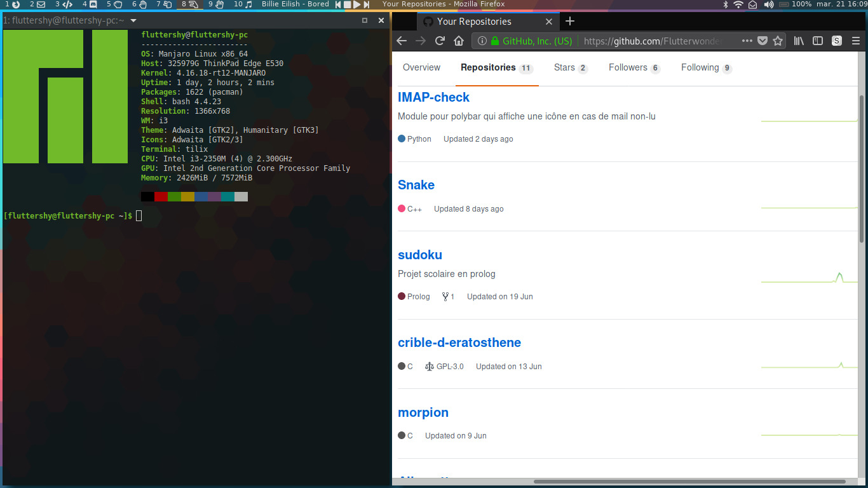Click the Prolog language label

click(x=414, y=297)
